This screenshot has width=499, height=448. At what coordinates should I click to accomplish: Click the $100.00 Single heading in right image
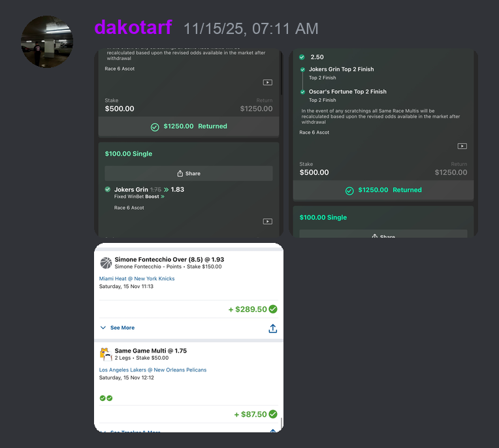coord(323,217)
